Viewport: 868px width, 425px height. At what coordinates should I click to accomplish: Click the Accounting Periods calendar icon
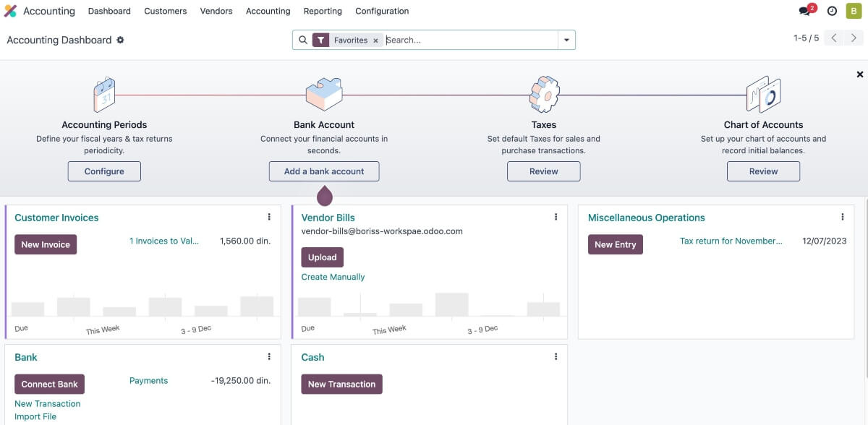pos(104,94)
